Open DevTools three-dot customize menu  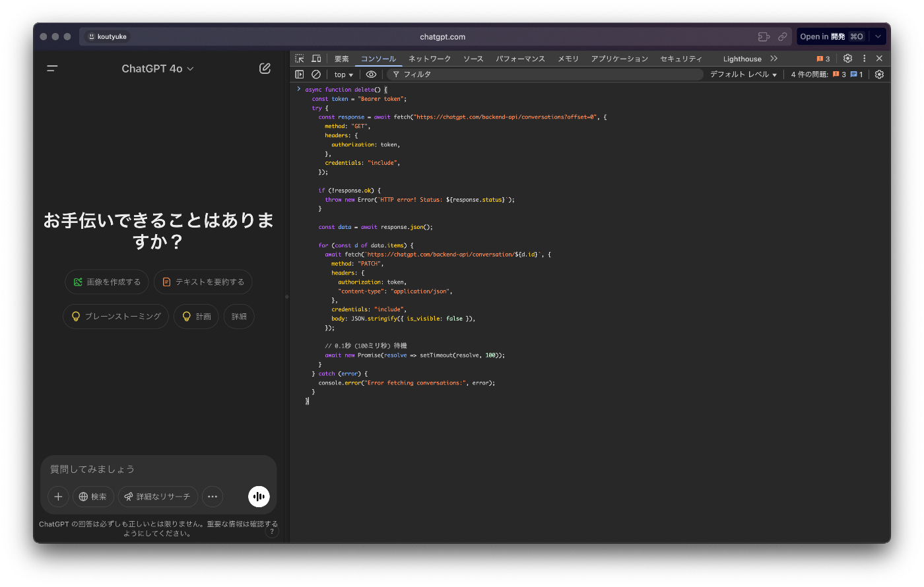coord(864,59)
